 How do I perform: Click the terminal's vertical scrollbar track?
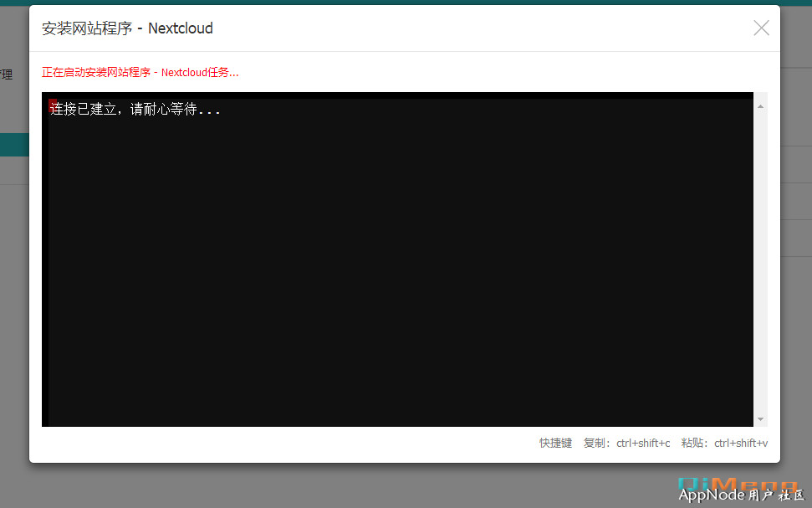point(760,259)
